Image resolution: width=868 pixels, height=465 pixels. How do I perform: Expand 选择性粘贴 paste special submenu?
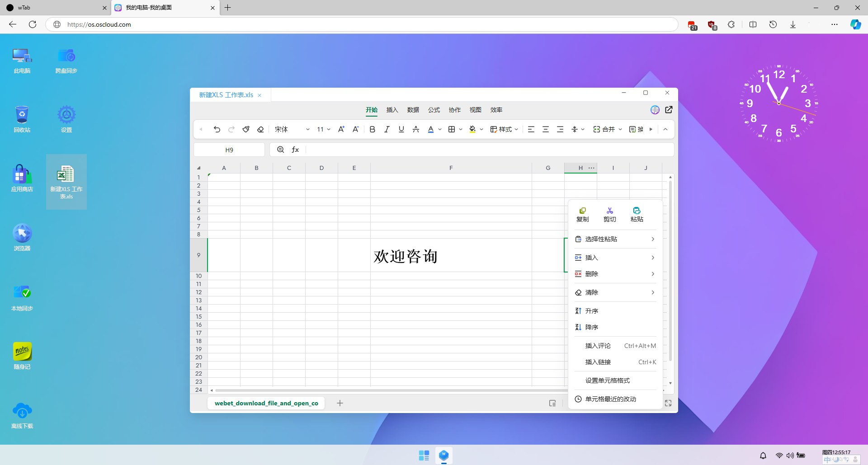(x=615, y=239)
